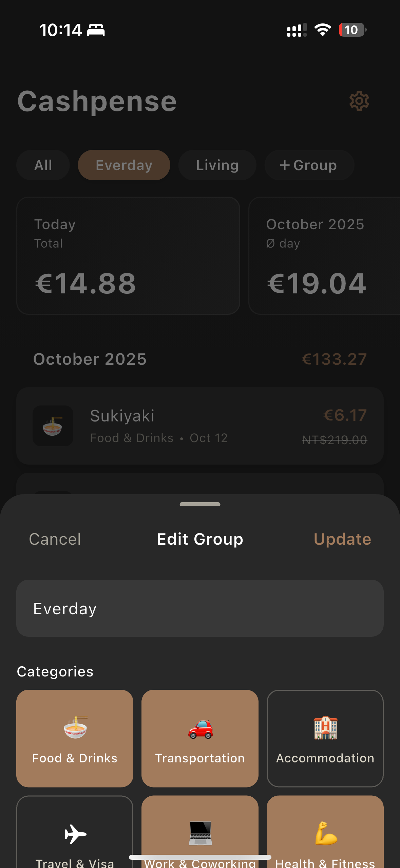This screenshot has height=868, width=400.
Task: Tap the noodle bowl icon in Categories
Action: point(75,727)
